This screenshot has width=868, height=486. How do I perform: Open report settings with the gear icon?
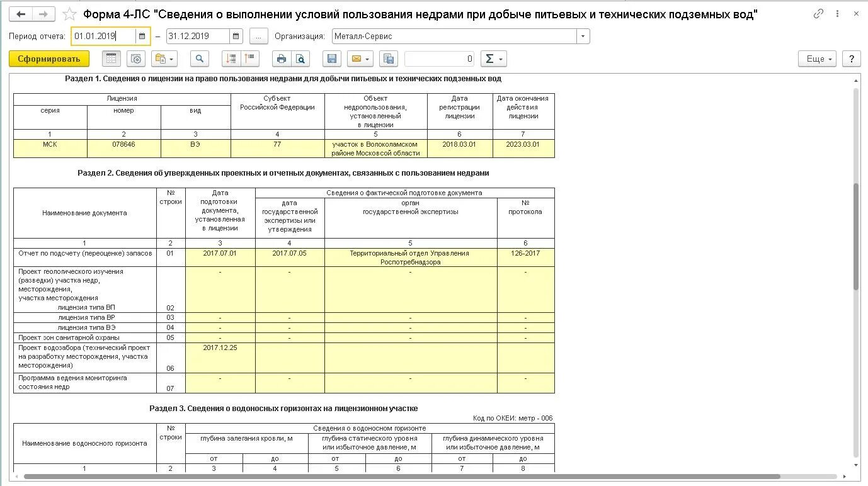click(136, 59)
